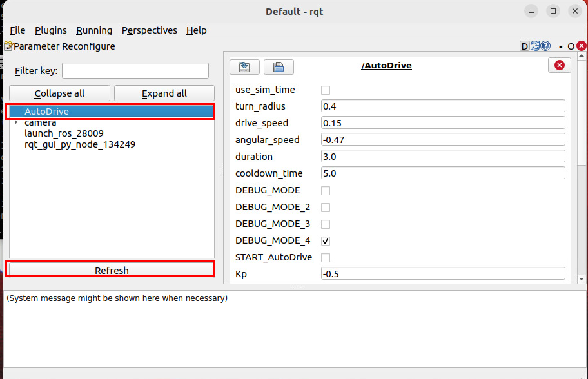This screenshot has height=379, width=588.
Task: Open the File menu
Action: (17, 30)
